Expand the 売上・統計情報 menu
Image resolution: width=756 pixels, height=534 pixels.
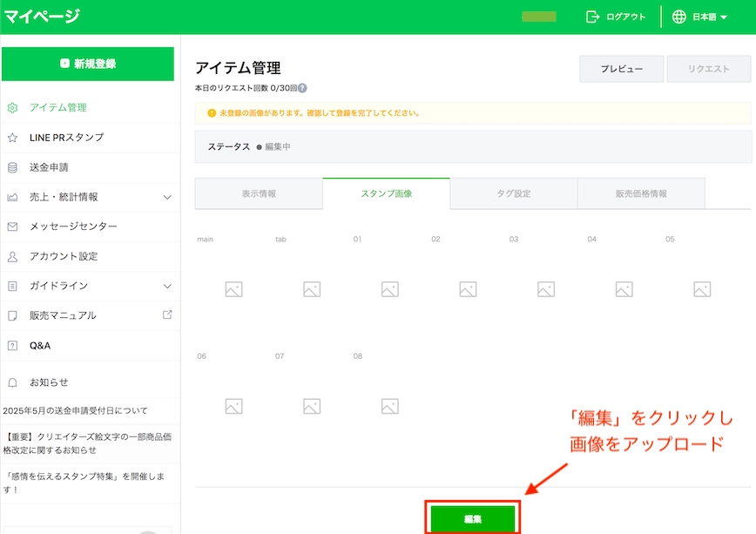(167, 197)
